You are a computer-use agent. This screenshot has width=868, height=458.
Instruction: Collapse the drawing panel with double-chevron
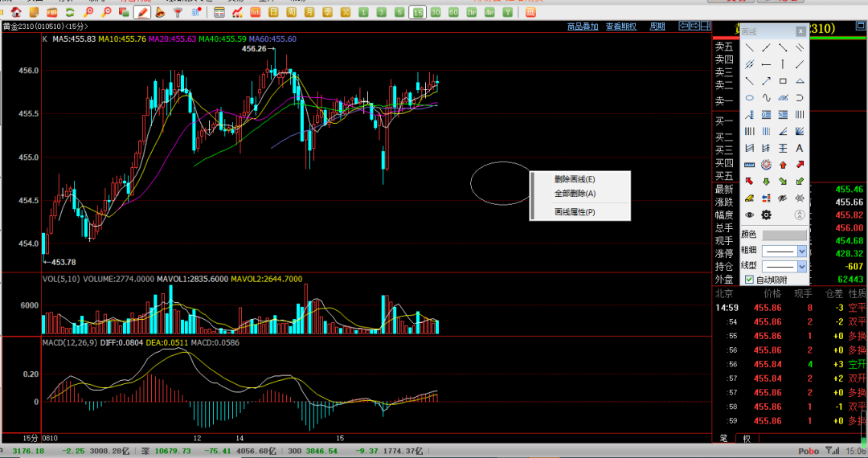(800, 215)
